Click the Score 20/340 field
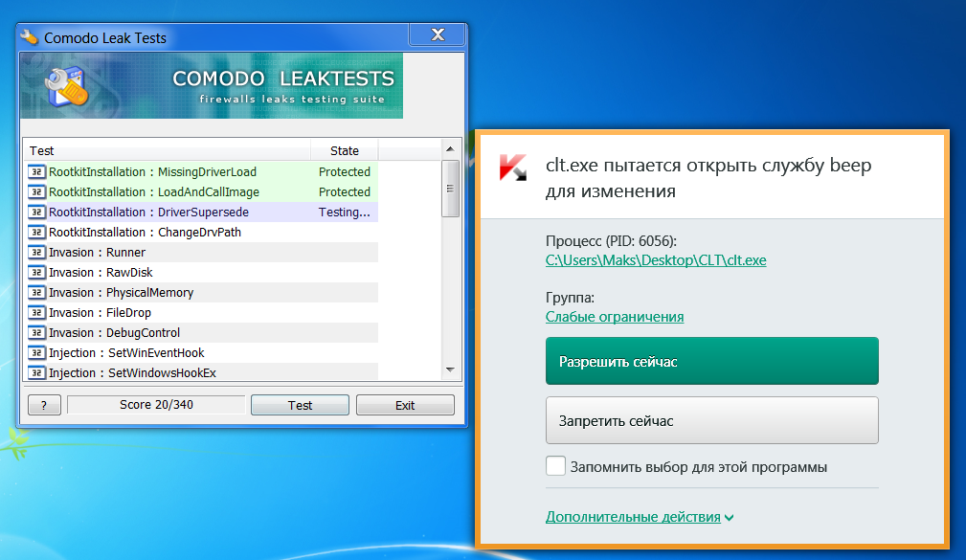 coord(156,405)
